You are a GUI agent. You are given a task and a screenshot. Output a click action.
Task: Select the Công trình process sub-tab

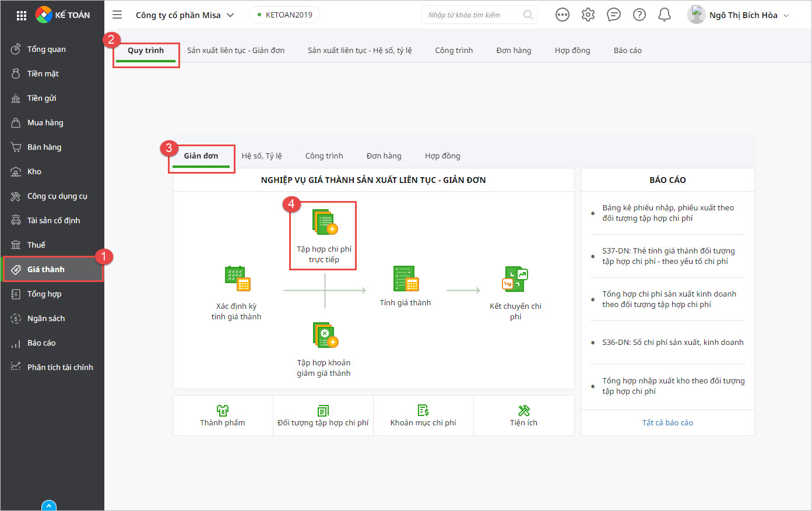pyautogui.click(x=324, y=156)
